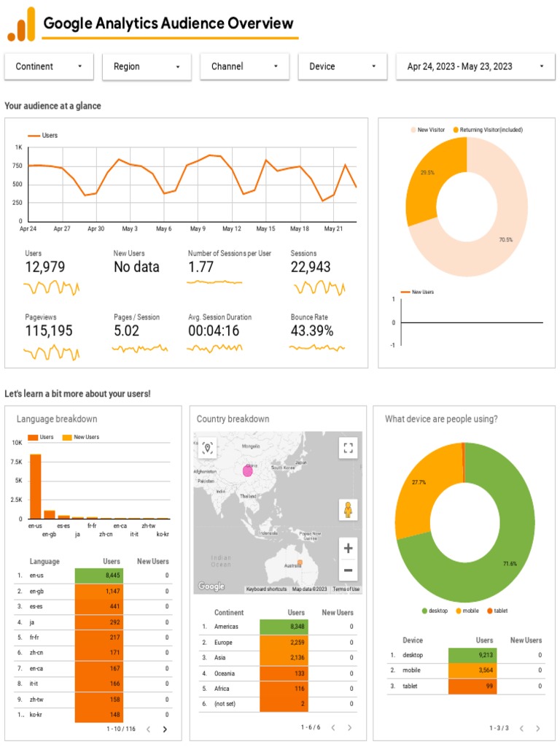Go to next page of language table

(165, 729)
